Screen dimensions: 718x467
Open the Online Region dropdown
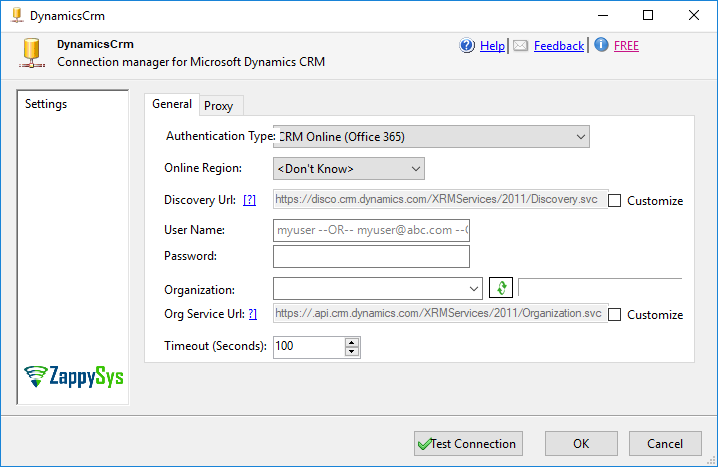coord(349,168)
